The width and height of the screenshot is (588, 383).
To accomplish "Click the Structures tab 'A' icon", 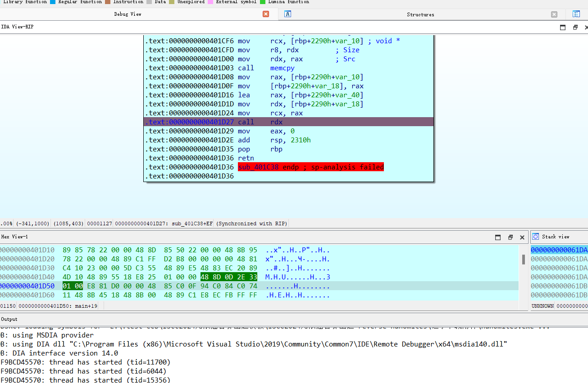I will tap(287, 14).
